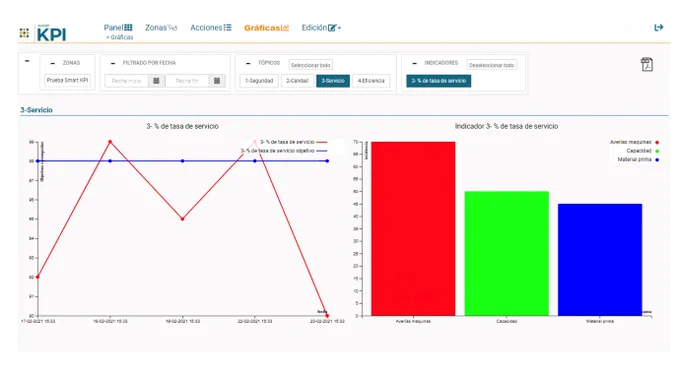This screenshot has height=374, width=680.
Task: Click the blue Material prima bar
Action: (600, 259)
